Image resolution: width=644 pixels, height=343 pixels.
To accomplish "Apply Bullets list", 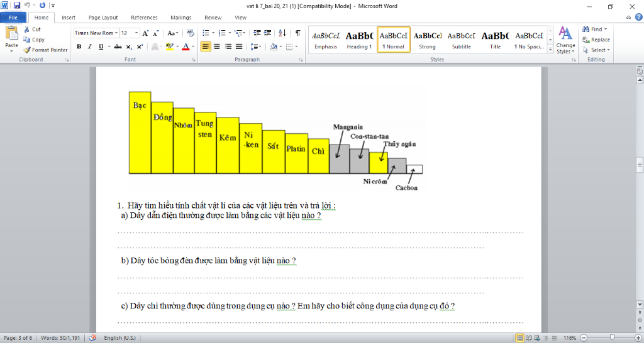I will (x=206, y=33).
